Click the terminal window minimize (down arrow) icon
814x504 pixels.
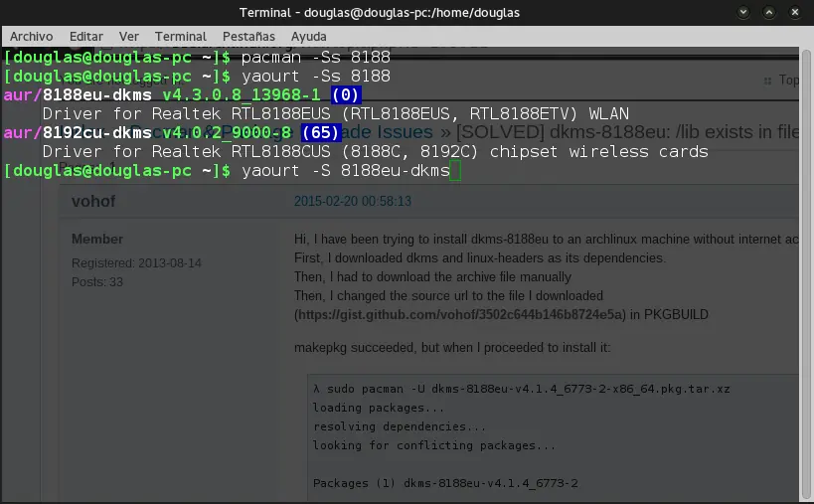743,12
